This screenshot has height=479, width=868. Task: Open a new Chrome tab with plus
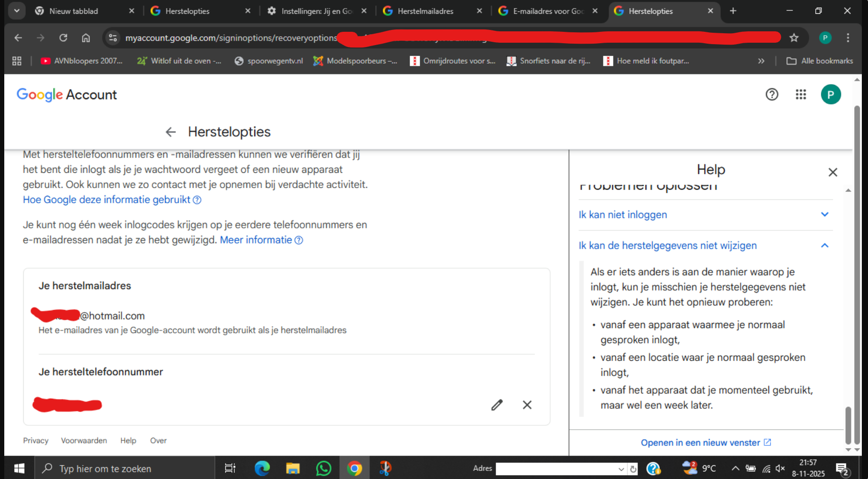point(733,11)
